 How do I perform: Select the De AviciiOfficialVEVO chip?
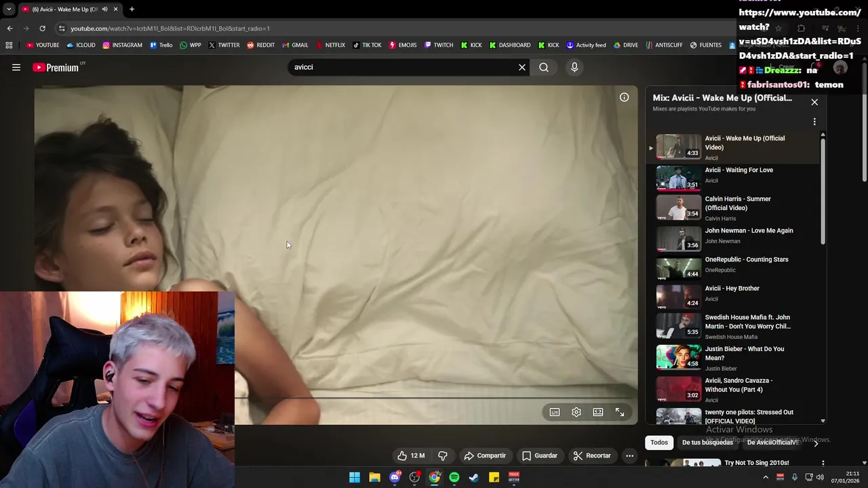(x=772, y=443)
